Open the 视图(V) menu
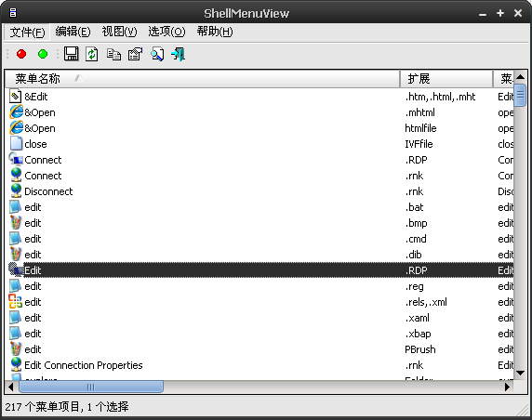The image size is (532, 420). pos(119,32)
